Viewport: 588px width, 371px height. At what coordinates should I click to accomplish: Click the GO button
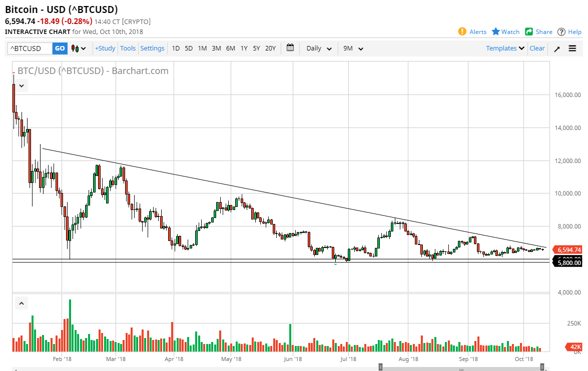tap(60, 48)
